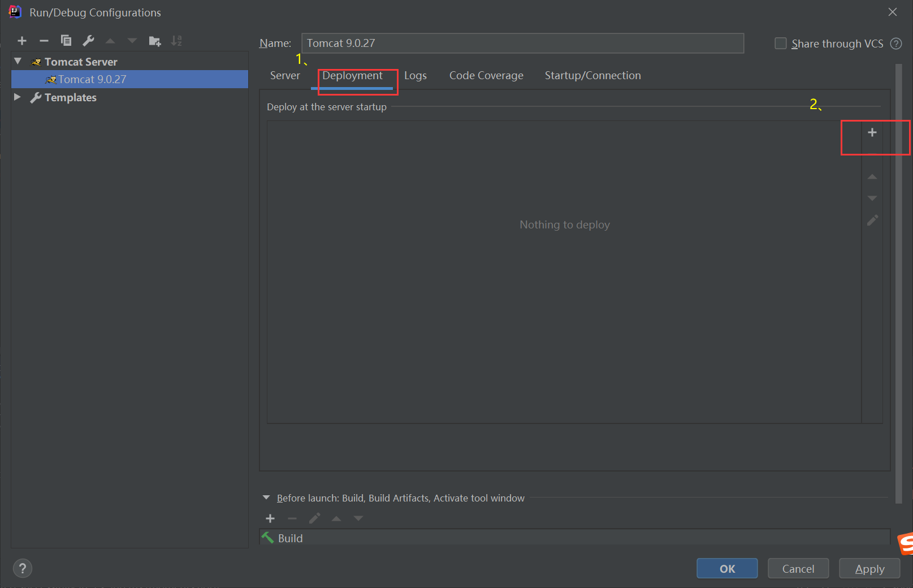
Task: Click the IntelliJ logo in title bar
Action: coord(15,12)
